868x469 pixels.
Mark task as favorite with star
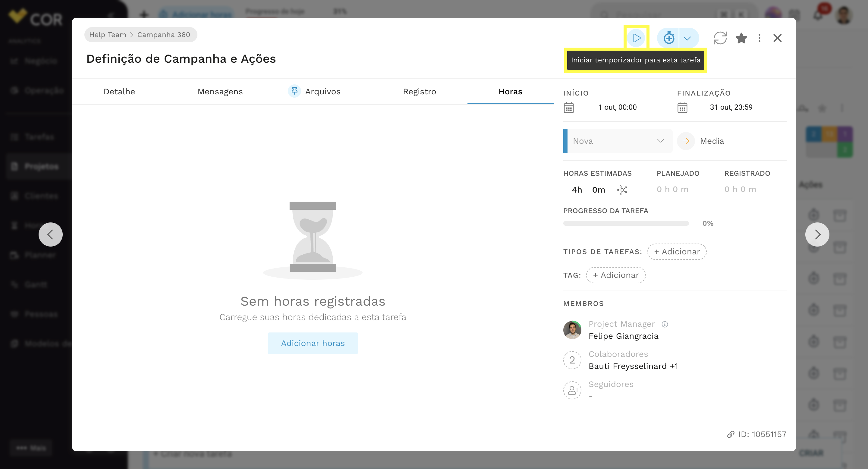[741, 38]
